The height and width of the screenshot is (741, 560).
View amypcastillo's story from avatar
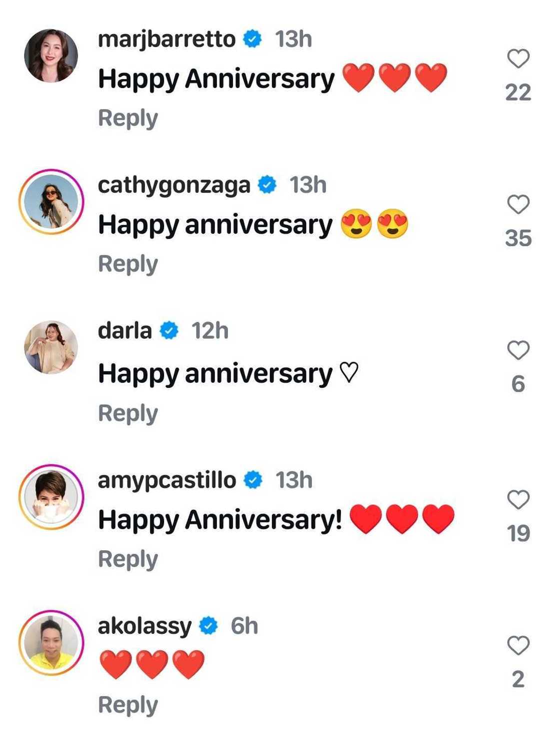[x=51, y=497]
